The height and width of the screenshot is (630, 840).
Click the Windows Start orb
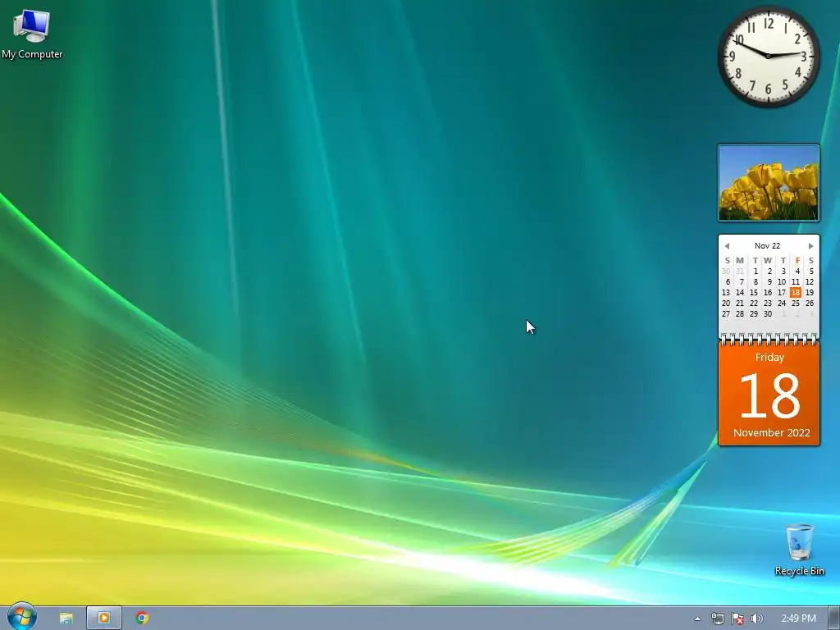pyautogui.click(x=21, y=617)
